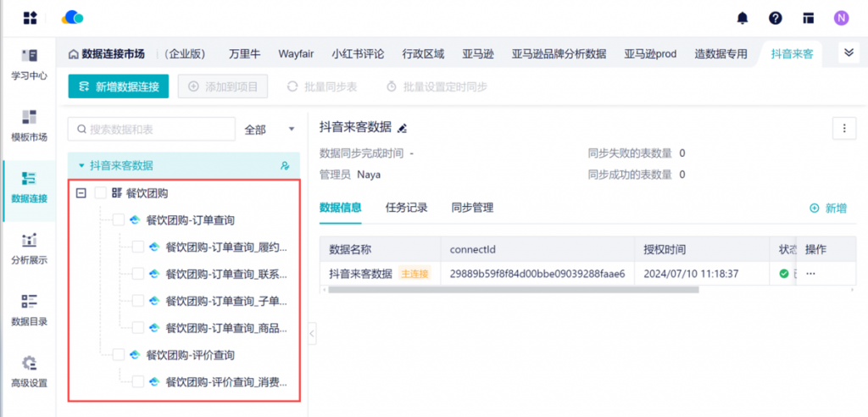The image size is (868, 417).
Task: Click the search magnifier icon
Action: click(x=81, y=129)
